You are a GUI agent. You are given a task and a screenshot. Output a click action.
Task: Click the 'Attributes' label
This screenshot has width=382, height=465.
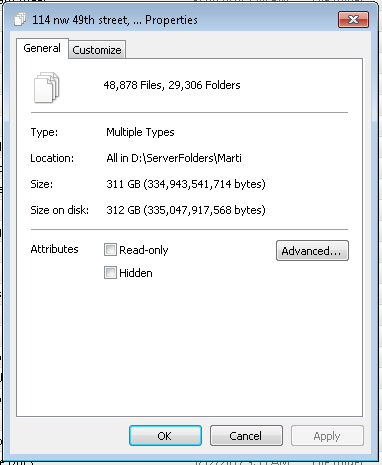tap(54, 249)
